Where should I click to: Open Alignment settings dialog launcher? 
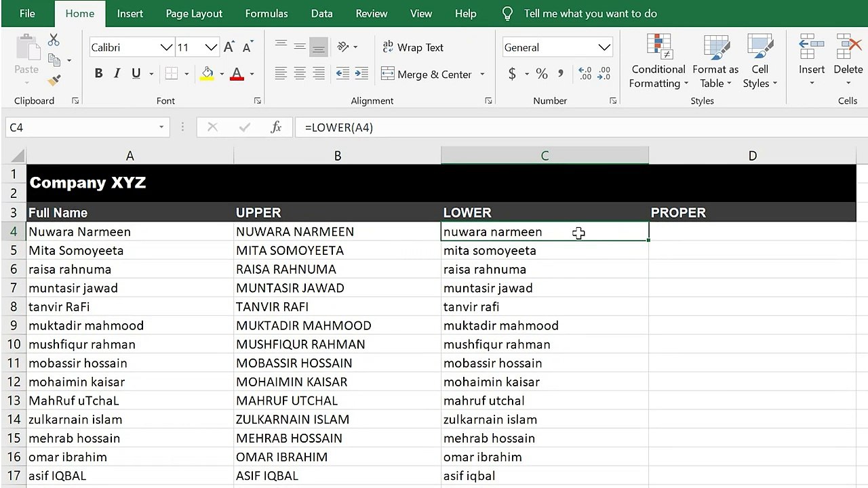point(488,101)
